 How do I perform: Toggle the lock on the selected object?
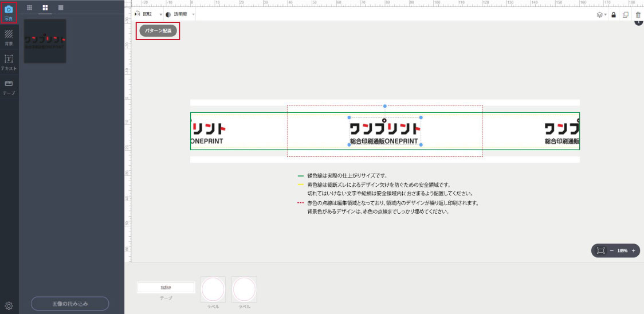pos(613,14)
